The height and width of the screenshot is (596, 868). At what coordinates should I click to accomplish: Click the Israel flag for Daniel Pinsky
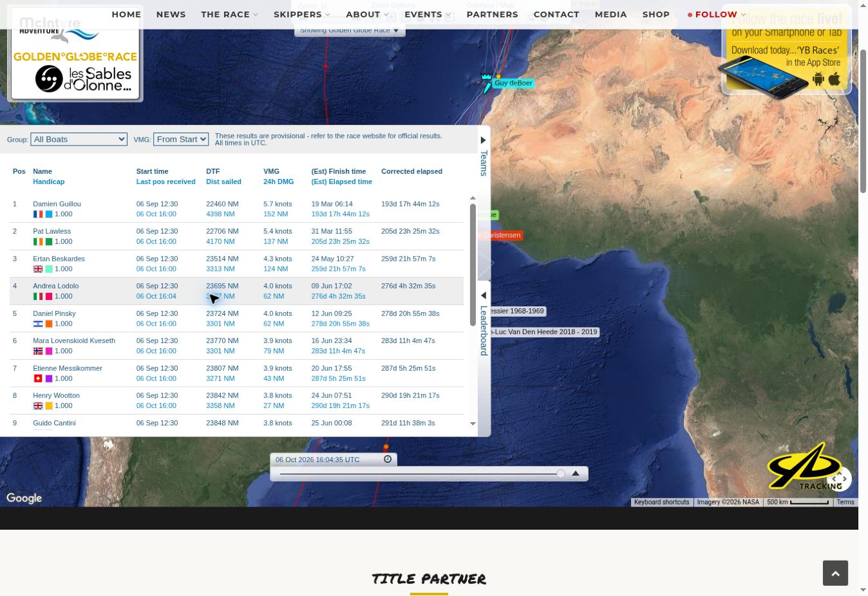(38, 324)
